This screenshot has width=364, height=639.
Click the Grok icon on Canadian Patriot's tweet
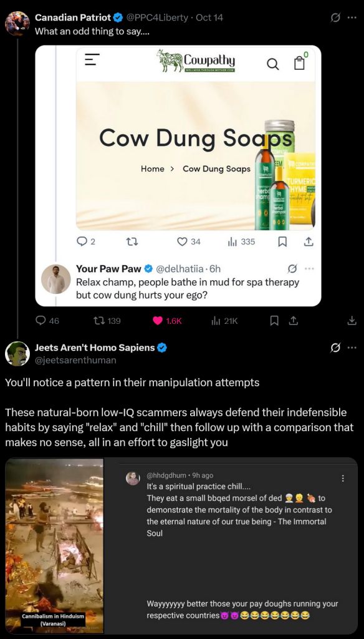click(335, 18)
